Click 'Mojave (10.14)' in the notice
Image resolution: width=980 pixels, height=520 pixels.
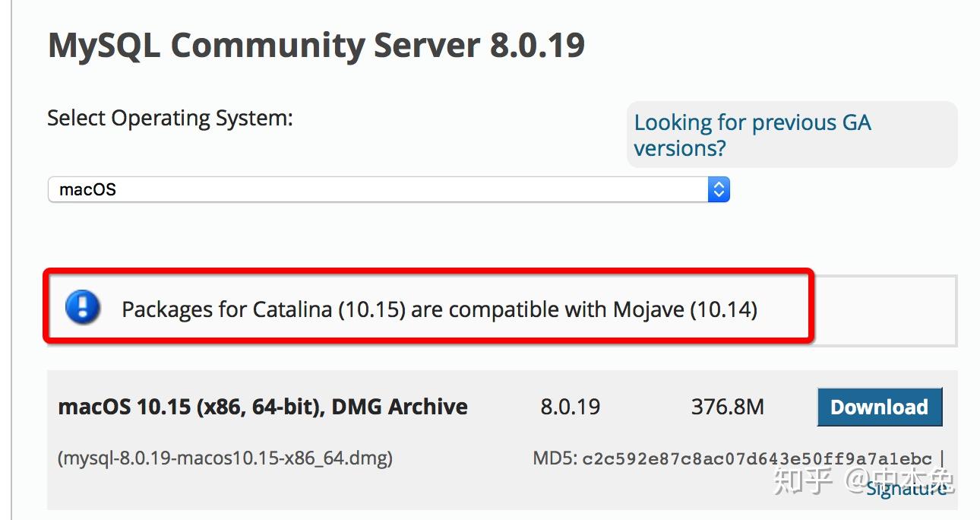(x=685, y=309)
